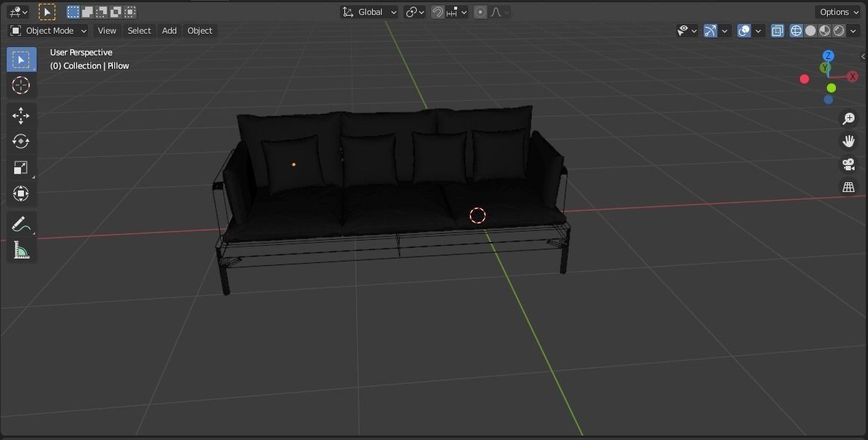Click the negative X red dot on gizmo
This screenshot has width=868, height=440.
805,79
